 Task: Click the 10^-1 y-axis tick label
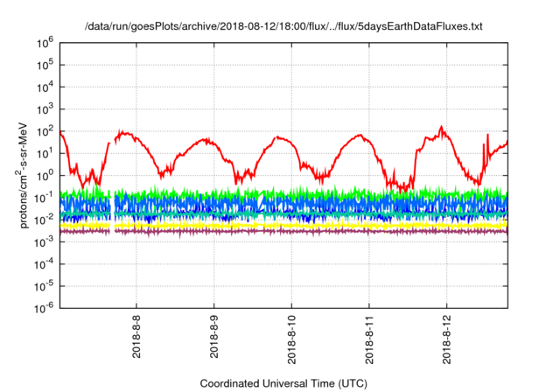(44, 199)
